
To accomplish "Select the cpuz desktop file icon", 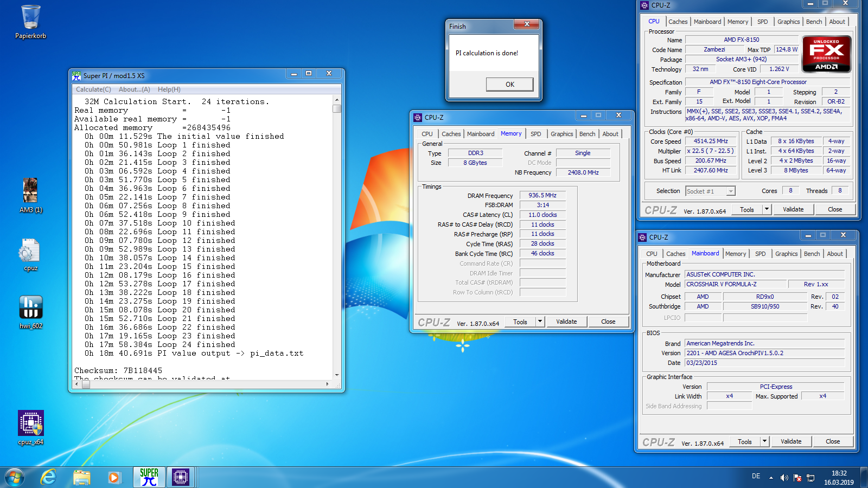I will click(30, 255).
